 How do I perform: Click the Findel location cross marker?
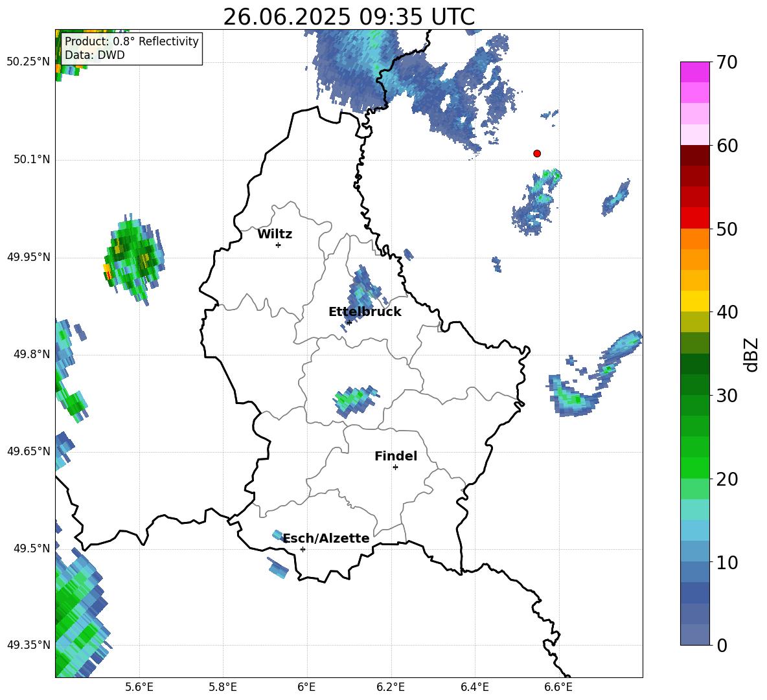(395, 468)
